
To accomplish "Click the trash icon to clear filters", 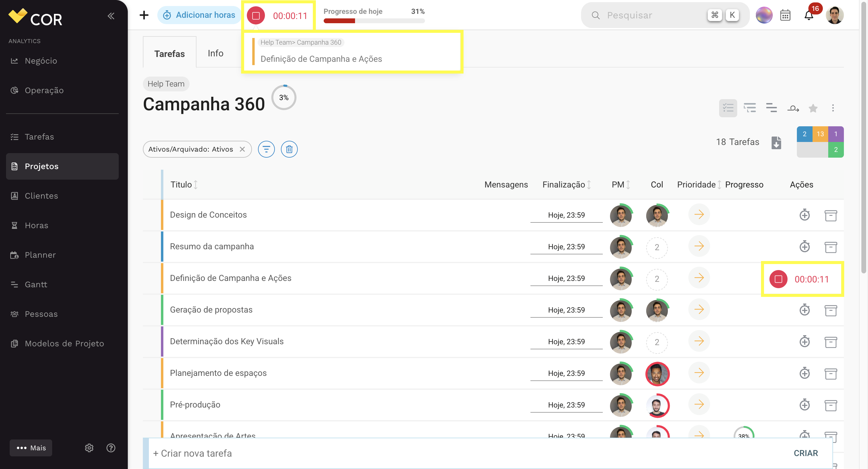I will point(289,149).
